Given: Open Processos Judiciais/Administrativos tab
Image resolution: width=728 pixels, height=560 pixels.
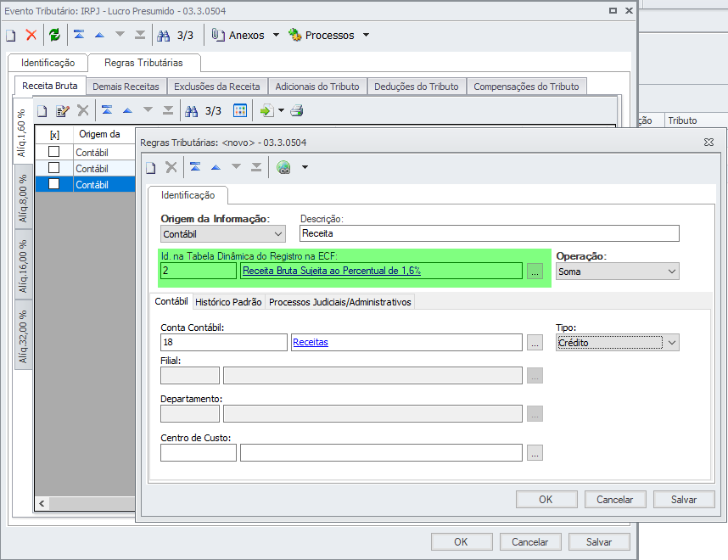Looking at the screenshot, I should point(340,302).
